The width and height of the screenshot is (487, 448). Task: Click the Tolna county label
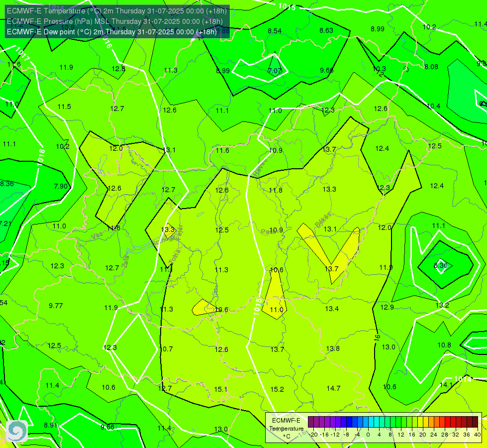[x=175, y=256]
